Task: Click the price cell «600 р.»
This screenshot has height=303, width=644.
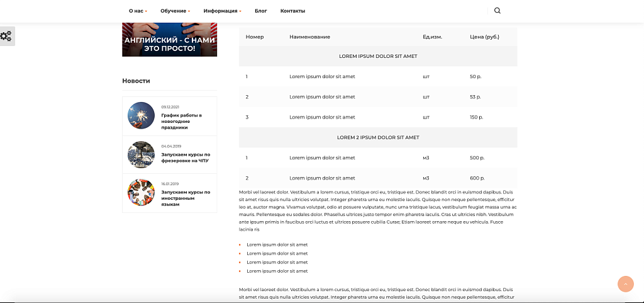Action: [x=477, y=178]
